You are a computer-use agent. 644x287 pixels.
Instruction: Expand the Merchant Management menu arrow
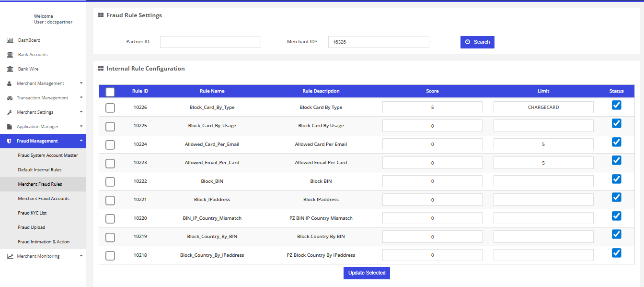(x=81, y=83)
